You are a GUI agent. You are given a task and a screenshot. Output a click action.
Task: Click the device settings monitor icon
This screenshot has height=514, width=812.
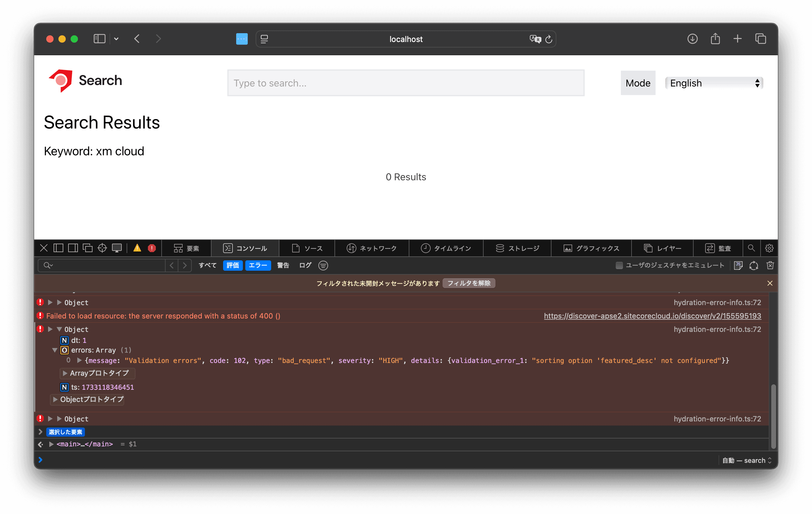117,248
